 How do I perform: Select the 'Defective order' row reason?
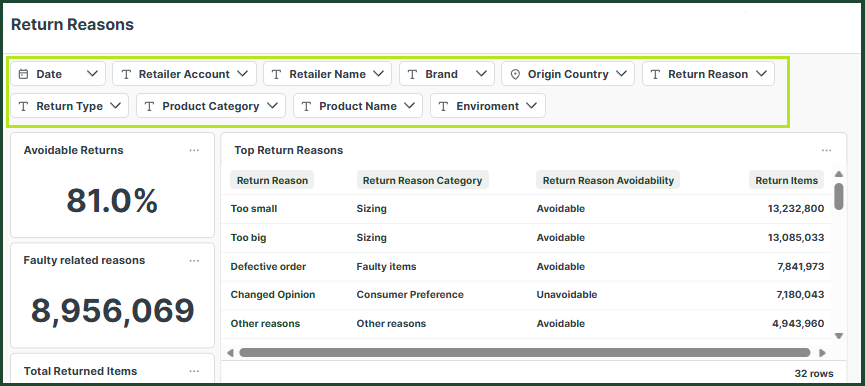click(x=268, y=266)
